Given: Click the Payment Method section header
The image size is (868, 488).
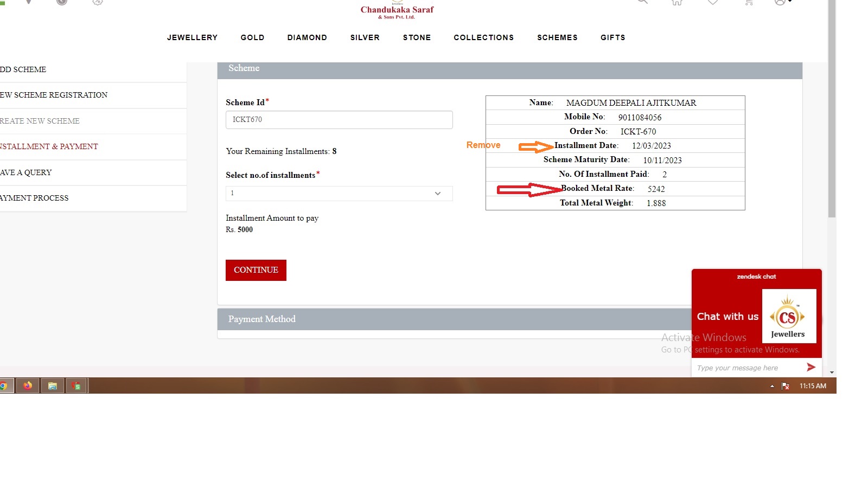Looking at the screenshot, I should click(454, 319).
